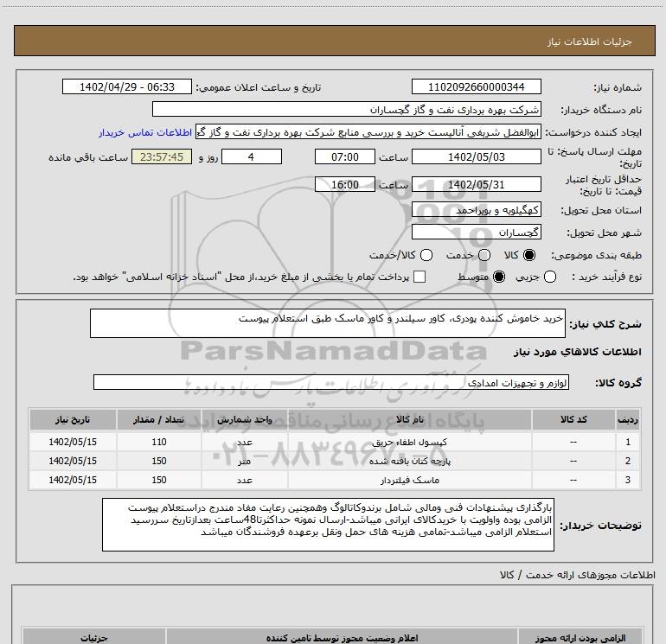666x644 pixels.
Task: Select item name کپسول اطفاء حریق
Action: (x=409, y=442)
